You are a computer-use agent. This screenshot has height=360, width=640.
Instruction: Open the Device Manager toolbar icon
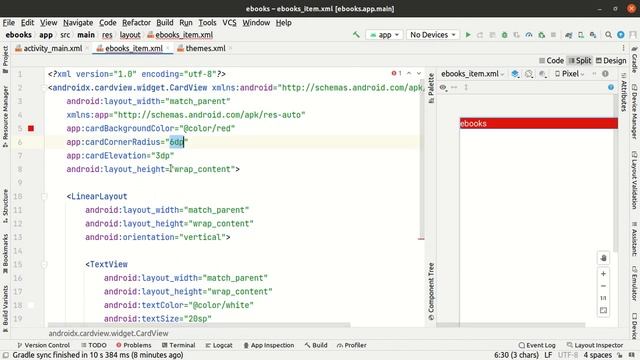coord(581,35)
